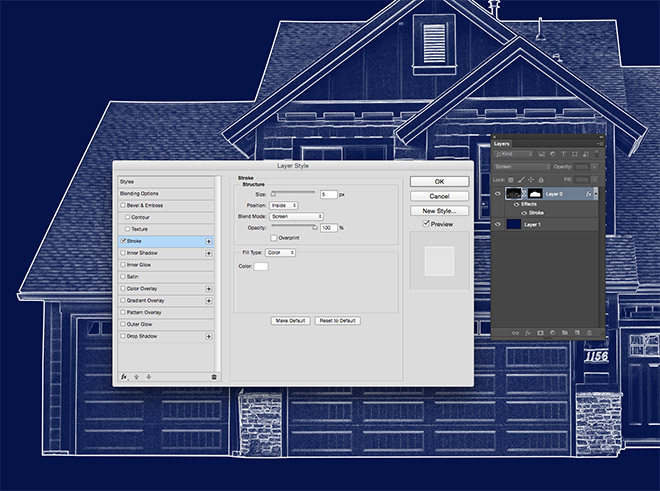
Task: Open the Fill Type dropdown
Action: pyautogui.click(x=280, y=253)
